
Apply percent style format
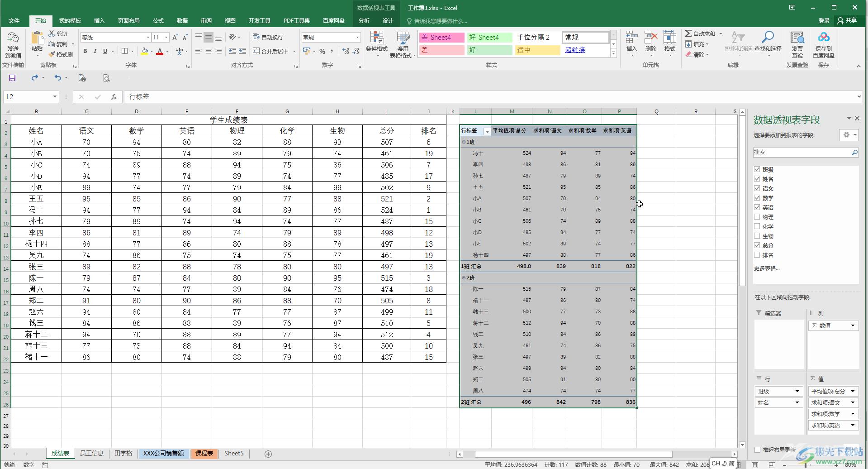[322, 51]
